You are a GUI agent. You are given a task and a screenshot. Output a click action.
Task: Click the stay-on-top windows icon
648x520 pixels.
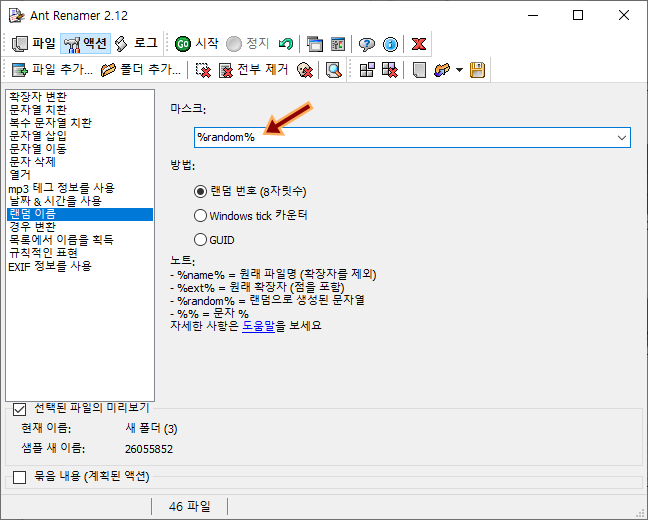(315, 44)
